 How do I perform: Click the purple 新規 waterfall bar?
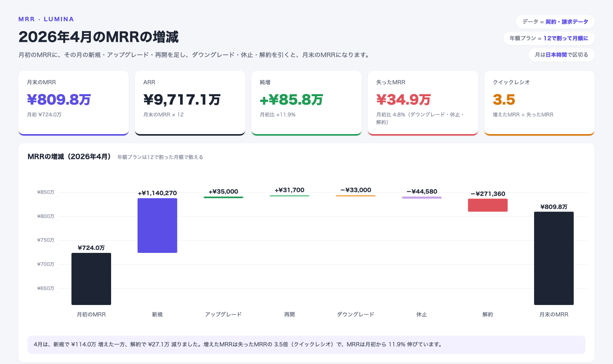click(x=157, y=225)
